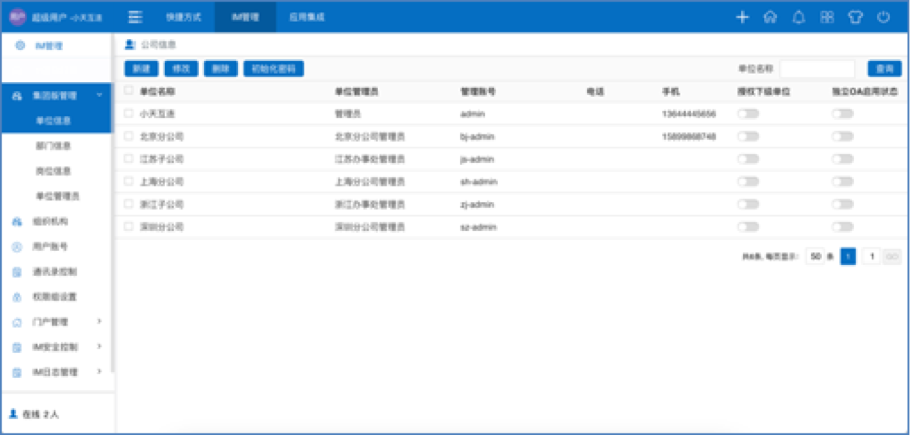This screenshot has height=435, width=910.
Task: Toggle 独立OA启用状态 switch for 上海分公司
Action: pos(843,182)
